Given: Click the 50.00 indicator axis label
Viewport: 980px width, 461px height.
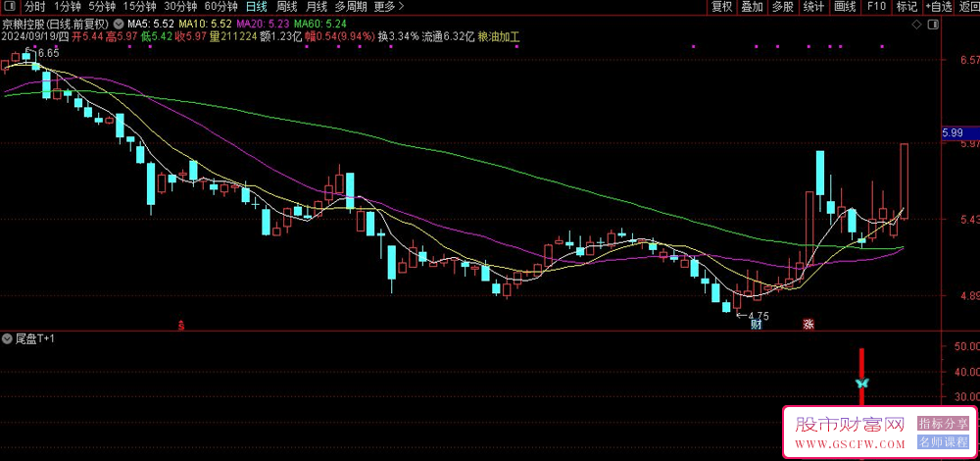Looking at the screenshot, I should (x=967, y=346).
